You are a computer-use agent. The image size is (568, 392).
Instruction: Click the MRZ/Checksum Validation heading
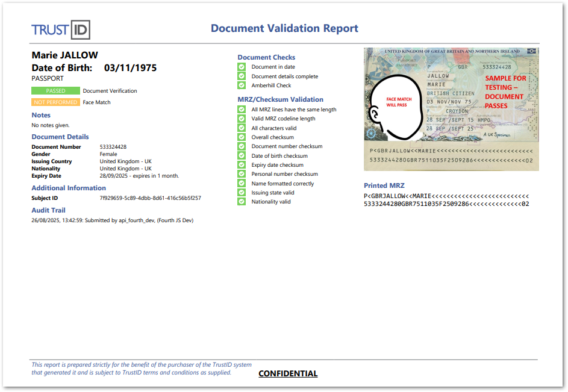[x=280, y=99]
